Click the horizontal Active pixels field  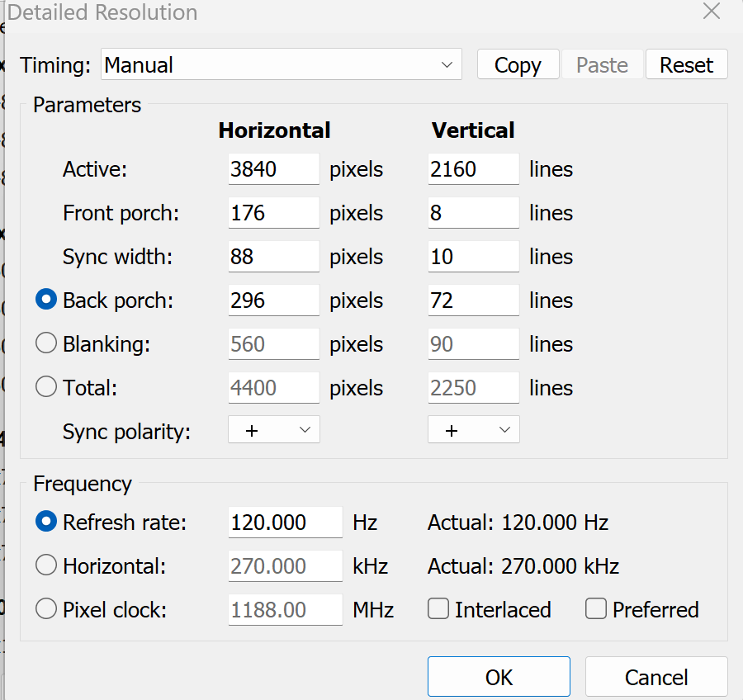tap(273, 169)
